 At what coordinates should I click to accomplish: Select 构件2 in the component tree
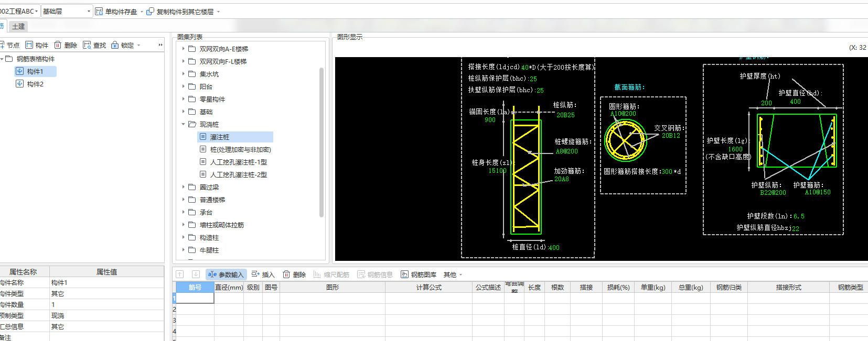click(35, 84)
